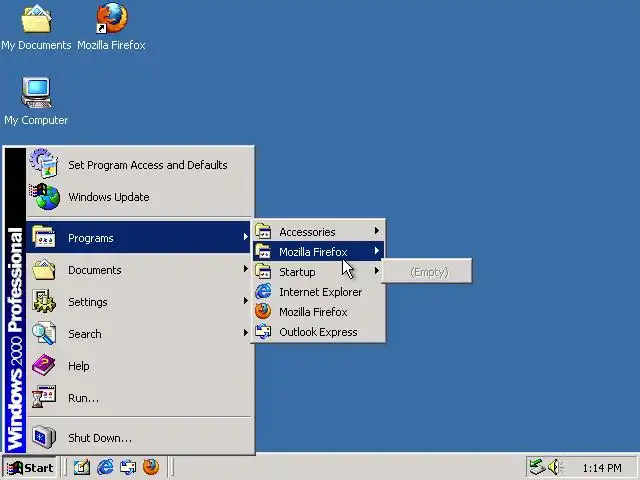Click the Settings label in Start menu
Image resolution: width=640 pixels, height=480 pixels.
88,302
